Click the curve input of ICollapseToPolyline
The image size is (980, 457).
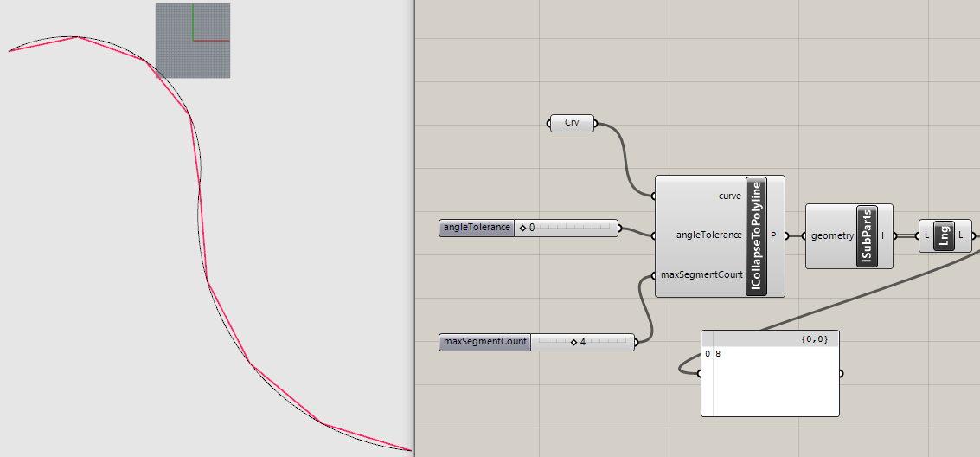click(730, 196)
